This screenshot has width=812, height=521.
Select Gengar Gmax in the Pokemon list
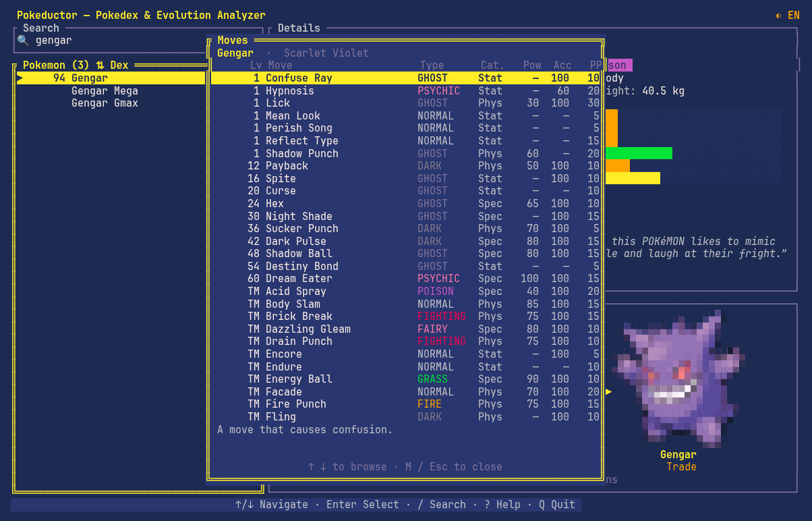tap(111, 103)
